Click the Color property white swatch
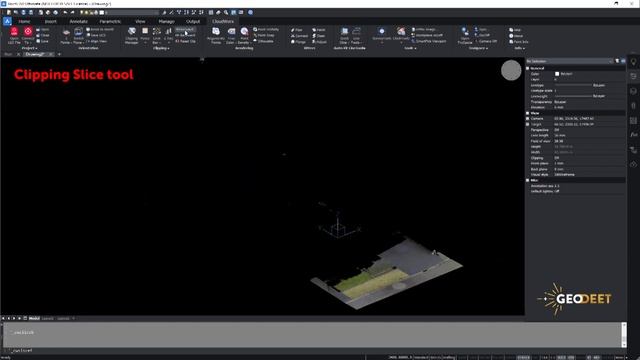Image resolution: width=640 pixels, height=360 pixels. pos(557,74)
